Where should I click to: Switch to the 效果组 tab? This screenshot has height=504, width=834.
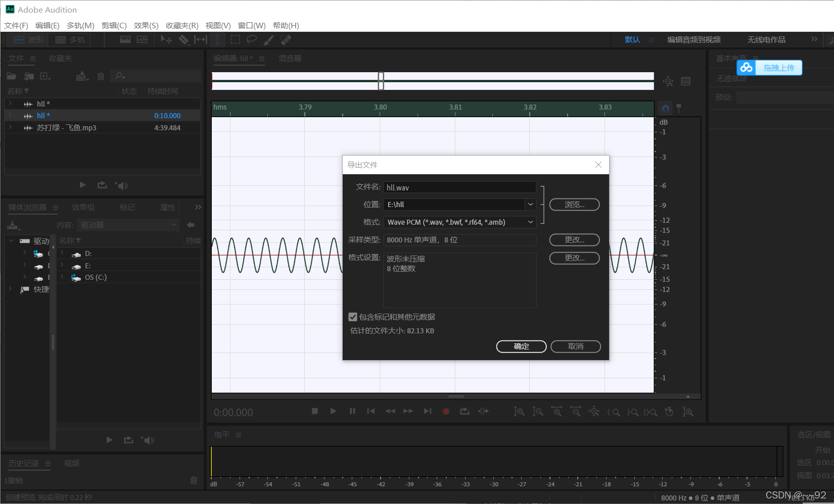pyautogui.click(x=83, y=208)
